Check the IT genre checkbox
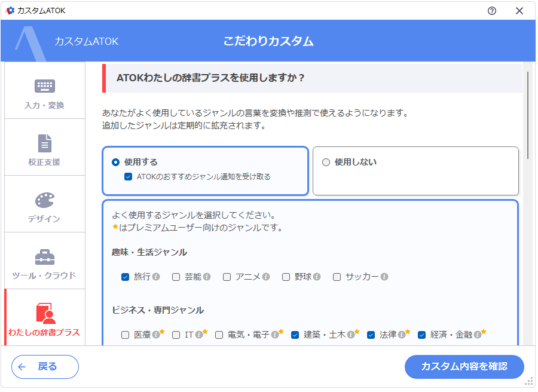This screenshot has width=538, height=392. click(176, 335)
